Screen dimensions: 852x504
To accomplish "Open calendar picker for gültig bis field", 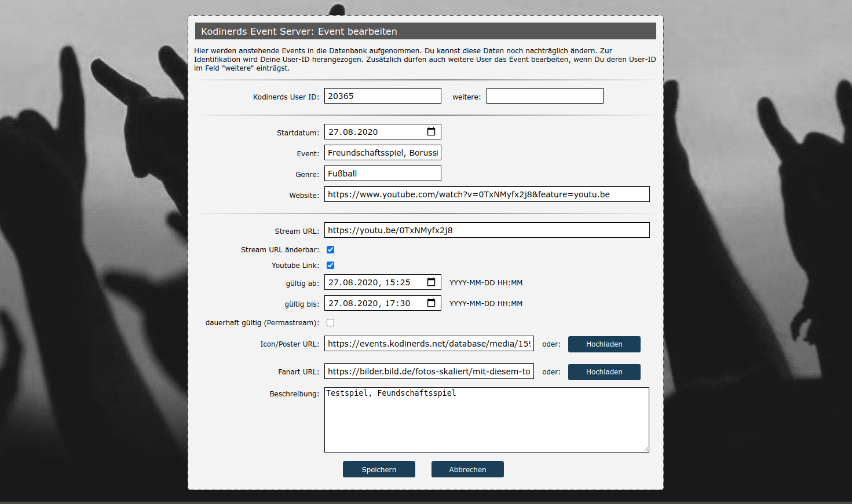I will tap(431, 303).
